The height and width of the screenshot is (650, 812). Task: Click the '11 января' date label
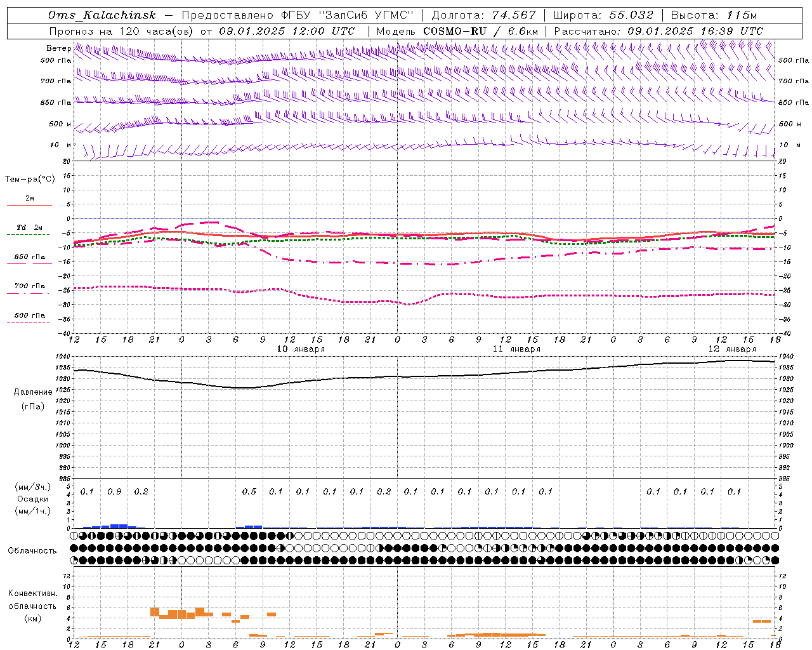tap(516, 349)
